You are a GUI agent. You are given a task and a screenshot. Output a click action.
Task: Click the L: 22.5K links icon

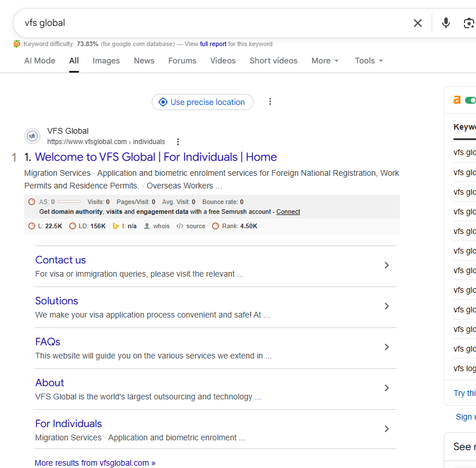(x=32, y=226)
